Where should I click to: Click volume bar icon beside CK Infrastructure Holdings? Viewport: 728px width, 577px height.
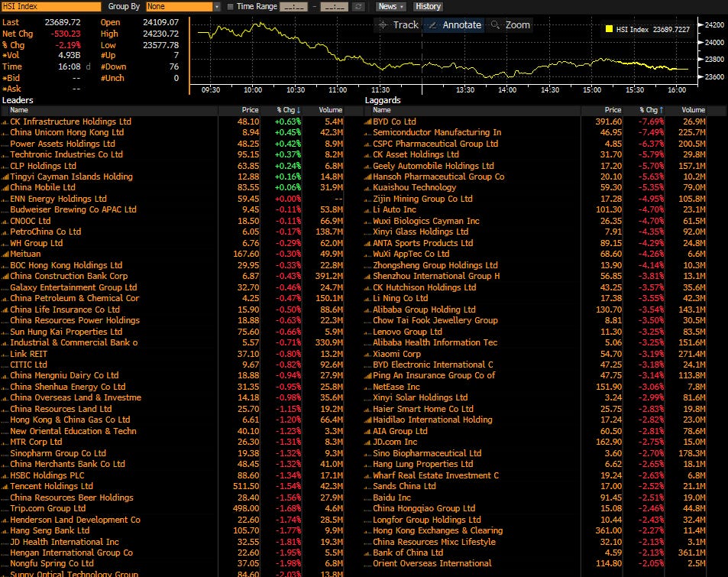pyautogui.click(x=5, y=122)
